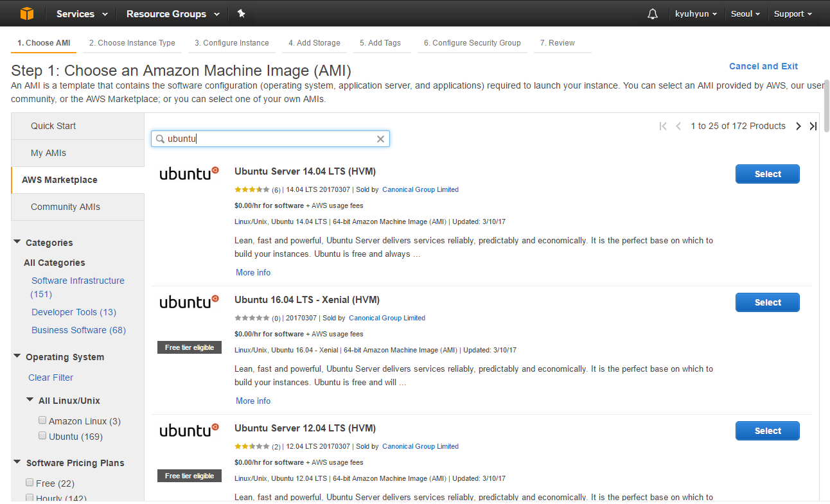Go to previous results page
This screenshot has height=504, width=830.
coord(678,126)
